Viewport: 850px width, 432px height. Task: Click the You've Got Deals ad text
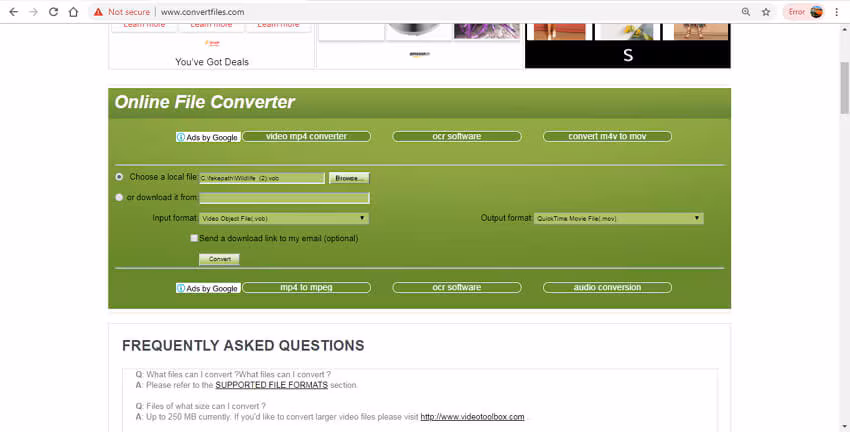click(212, 62)
